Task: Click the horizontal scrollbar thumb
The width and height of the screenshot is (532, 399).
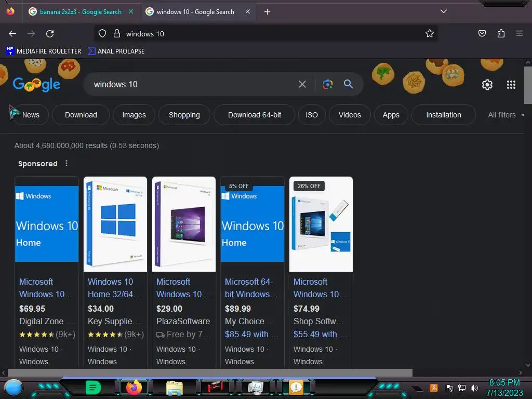Action: 210,373
